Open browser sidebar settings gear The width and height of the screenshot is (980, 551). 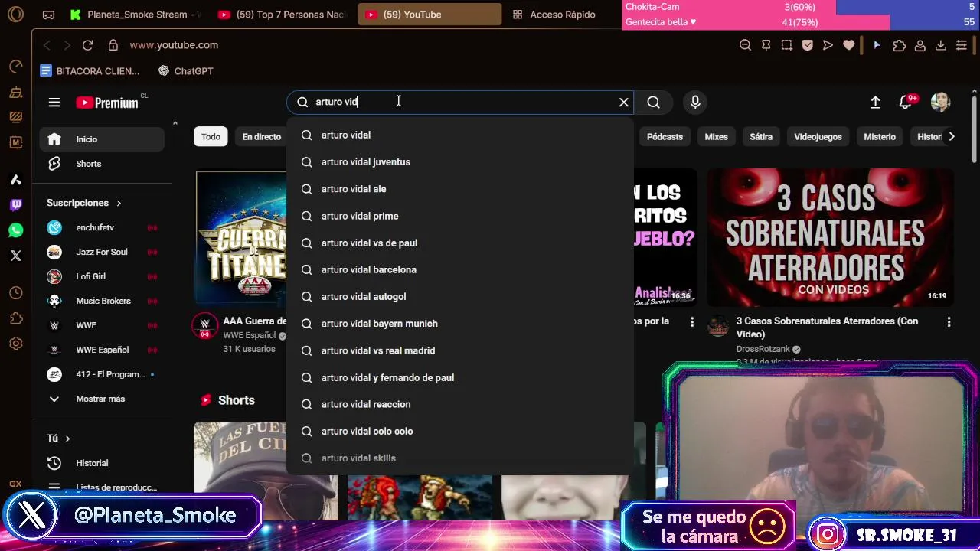16,344
